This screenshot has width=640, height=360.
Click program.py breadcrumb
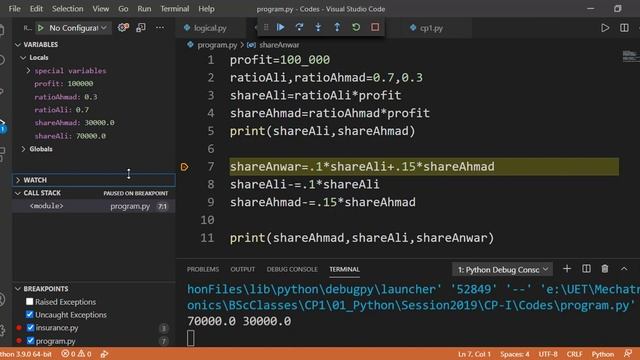[217, 45]
